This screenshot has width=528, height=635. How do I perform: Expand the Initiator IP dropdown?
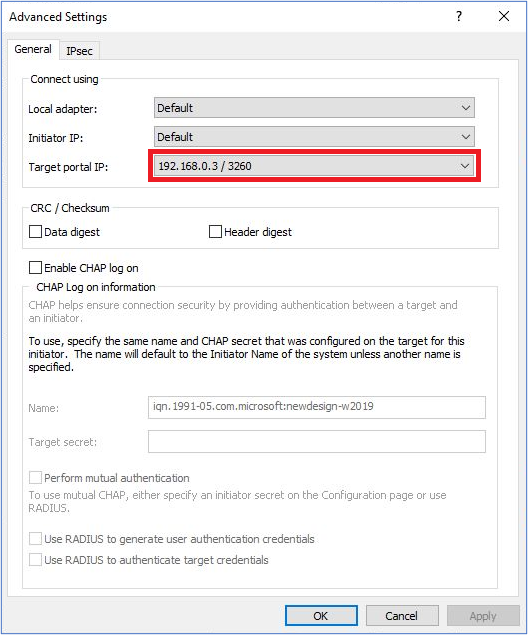pos(466,137)
